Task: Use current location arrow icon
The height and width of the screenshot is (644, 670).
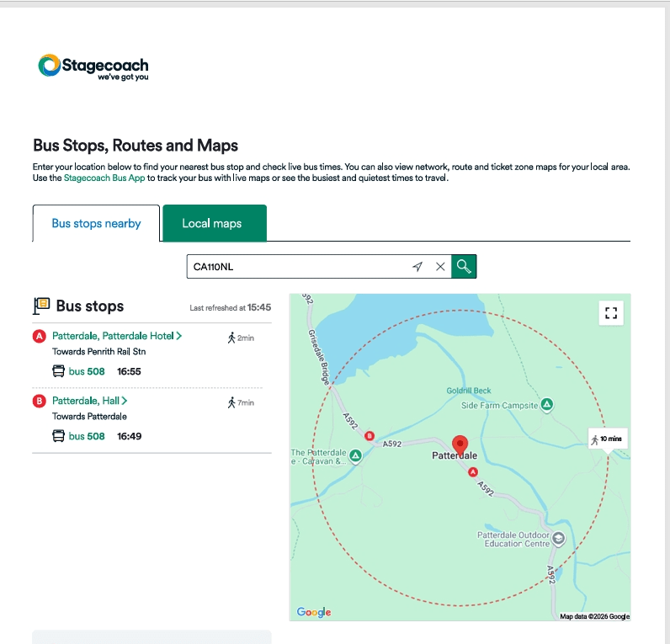Action: pos(417,267)
